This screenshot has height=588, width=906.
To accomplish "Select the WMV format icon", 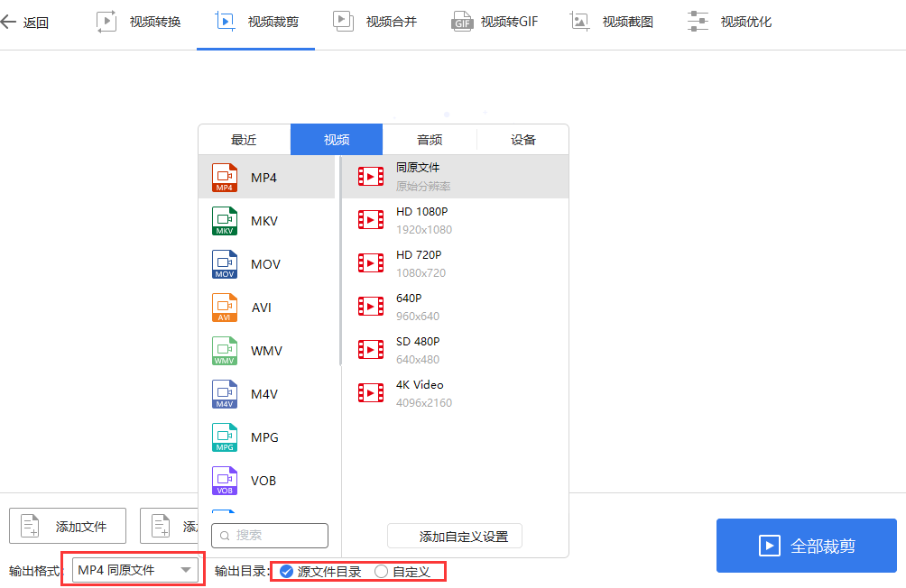I will coord(224,351).
